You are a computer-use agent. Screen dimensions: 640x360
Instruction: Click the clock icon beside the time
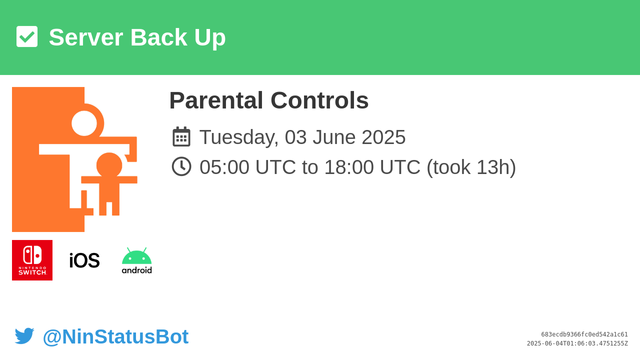pos(181,167)
